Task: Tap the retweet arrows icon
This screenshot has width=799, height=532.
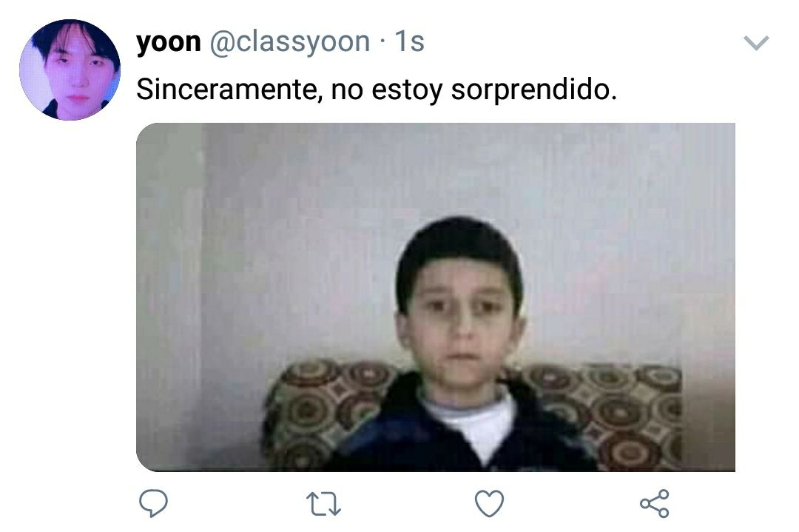Action: pos(323,503)
